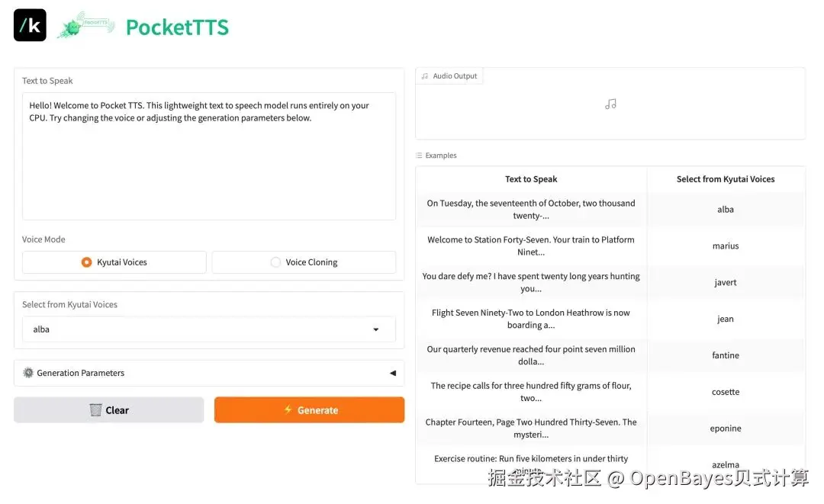Click the black /k Kyutai logo icon
The width and height of the screenshot is (824, 504).
point(30,25)
